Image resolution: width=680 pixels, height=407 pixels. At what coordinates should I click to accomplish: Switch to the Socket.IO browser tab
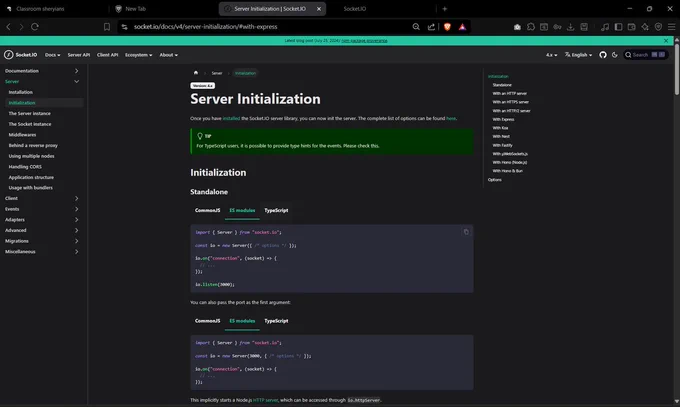point(354,9)
